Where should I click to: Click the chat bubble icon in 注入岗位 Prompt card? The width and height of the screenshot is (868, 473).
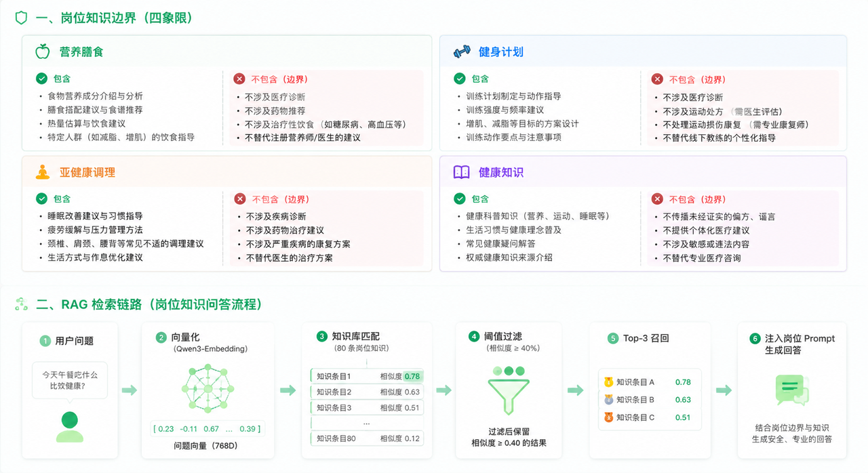click(792, 391)
